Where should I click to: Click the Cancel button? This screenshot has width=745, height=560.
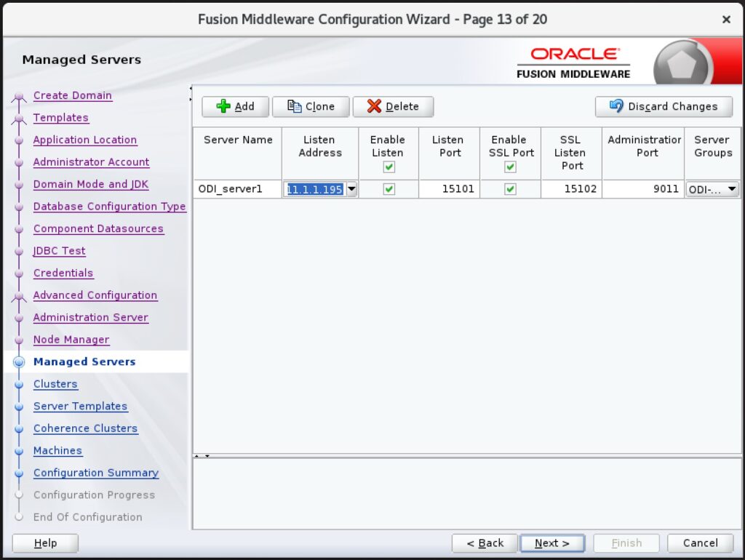(701, 543)
